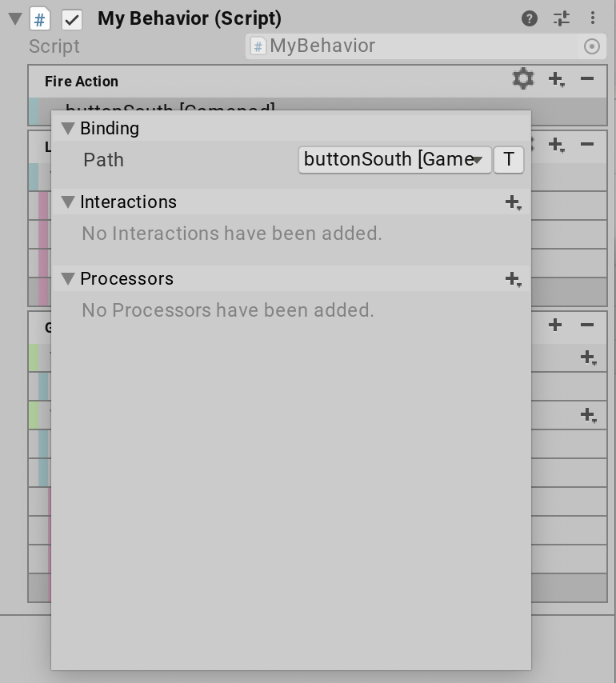Open the Fire Action settings gear
616x683 pixels.
pyautogui.click(x=523, y=80)
